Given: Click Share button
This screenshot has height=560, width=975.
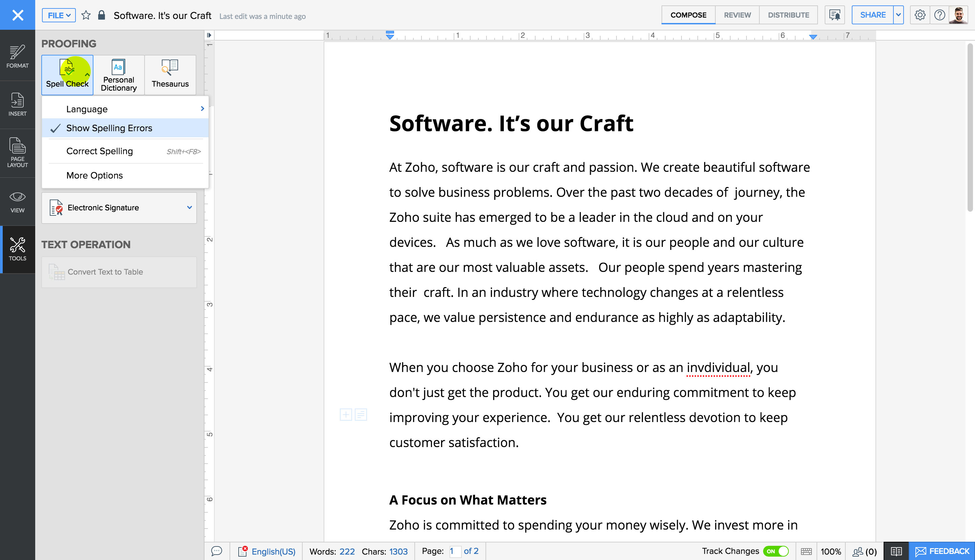Looking at the screenshot, I should click(x=872, y=15).
